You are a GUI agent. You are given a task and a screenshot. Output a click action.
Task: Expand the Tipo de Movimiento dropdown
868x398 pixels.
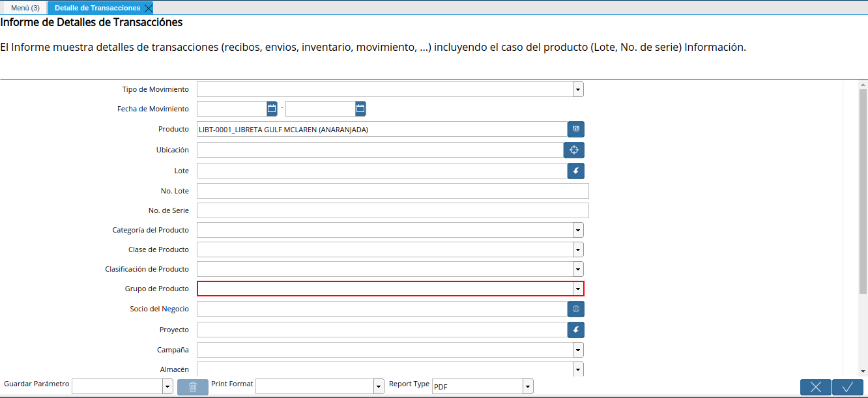click(x=578, y=90)
